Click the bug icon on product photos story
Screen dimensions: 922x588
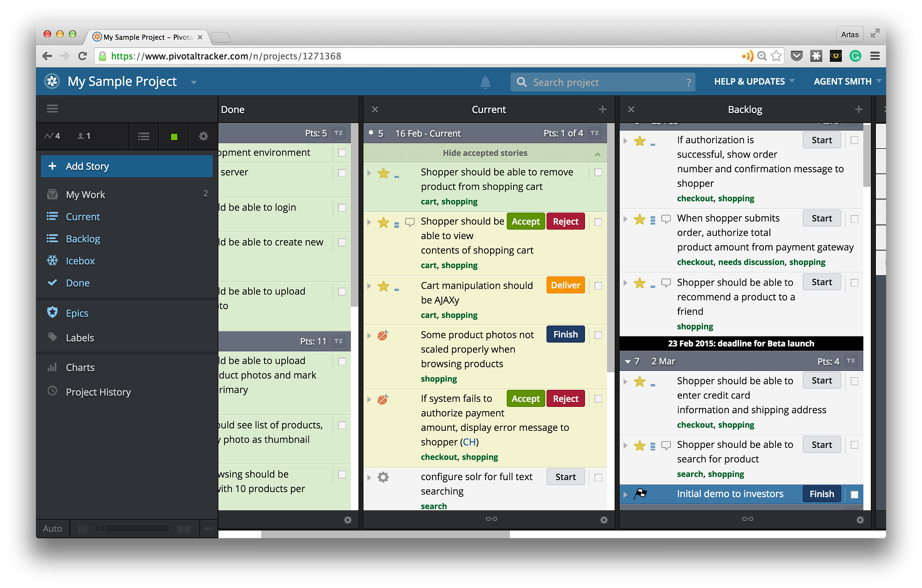pyautogui.click(x=383, y=335)
